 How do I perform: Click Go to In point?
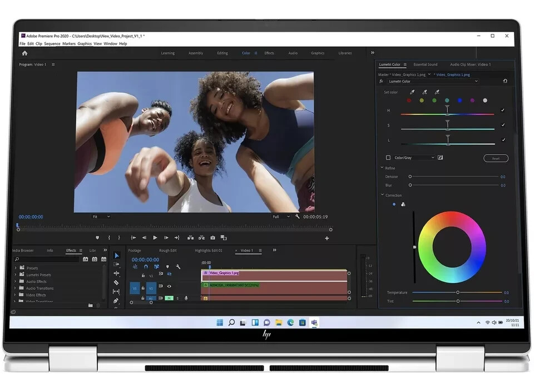pos(133,237)
